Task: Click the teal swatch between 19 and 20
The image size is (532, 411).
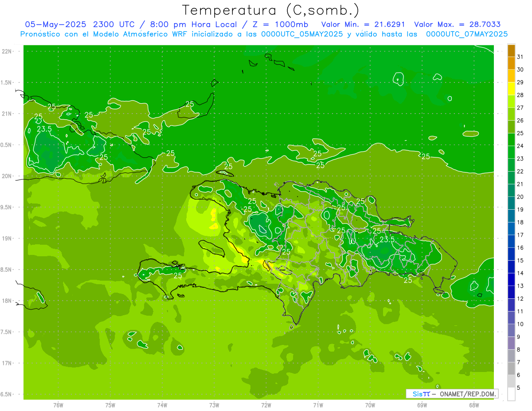Action: 511,204
